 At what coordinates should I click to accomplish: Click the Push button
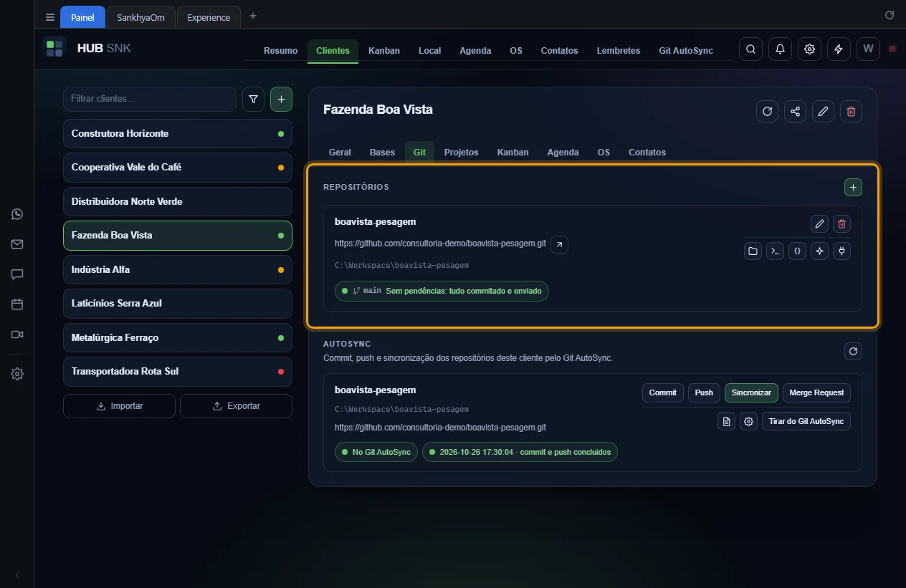coord(704,393)
